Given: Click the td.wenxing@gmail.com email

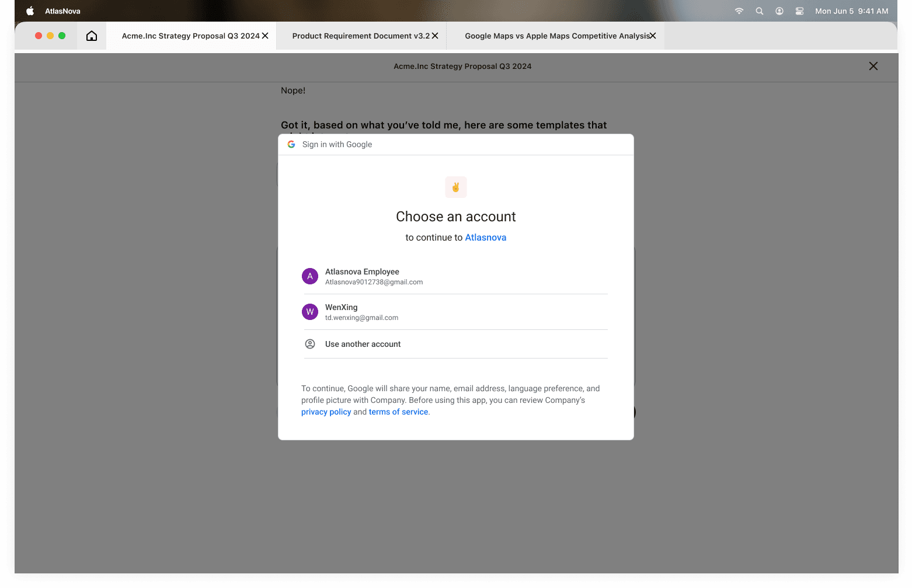Looking at the screenshot, I should (x=361, y=318).
